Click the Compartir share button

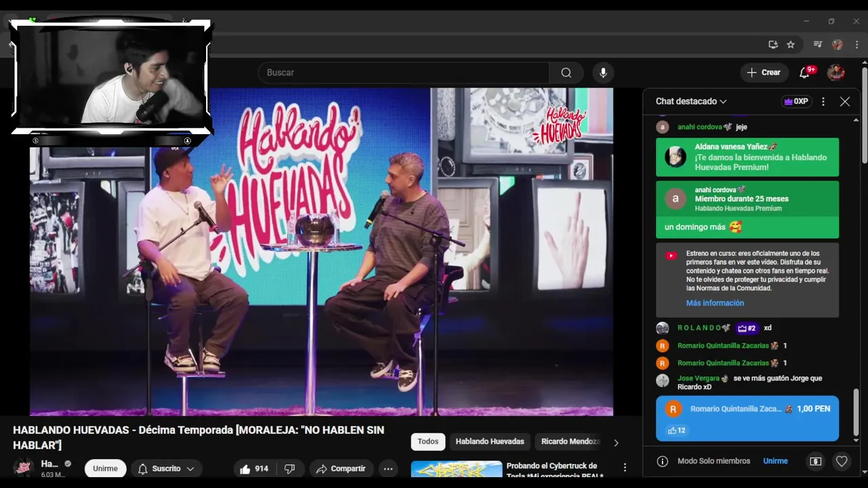341,468
